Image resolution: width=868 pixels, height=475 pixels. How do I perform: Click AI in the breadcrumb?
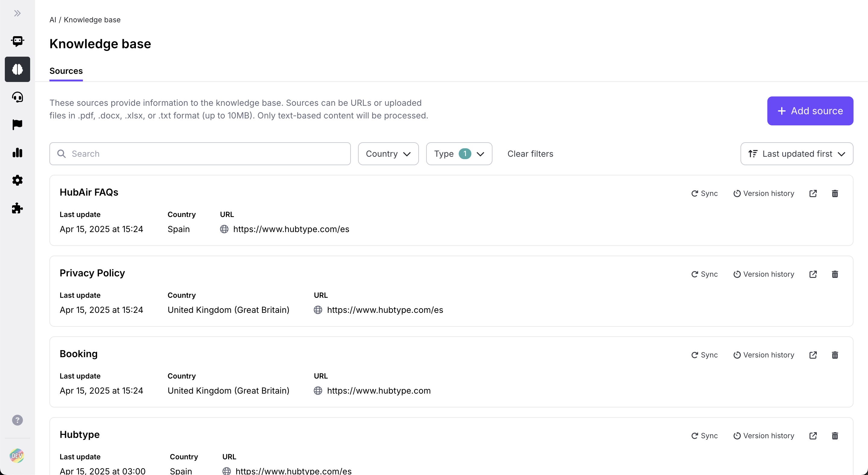pos(52,20)
